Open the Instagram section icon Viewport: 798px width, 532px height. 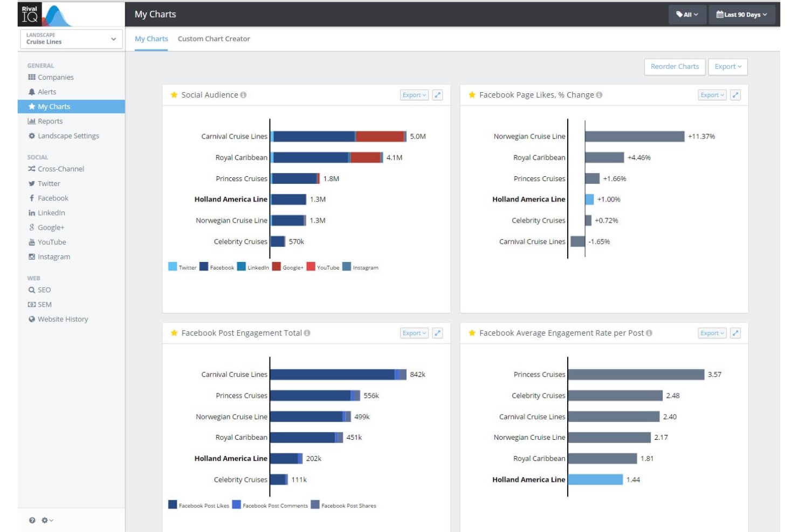tap(32, 257)
